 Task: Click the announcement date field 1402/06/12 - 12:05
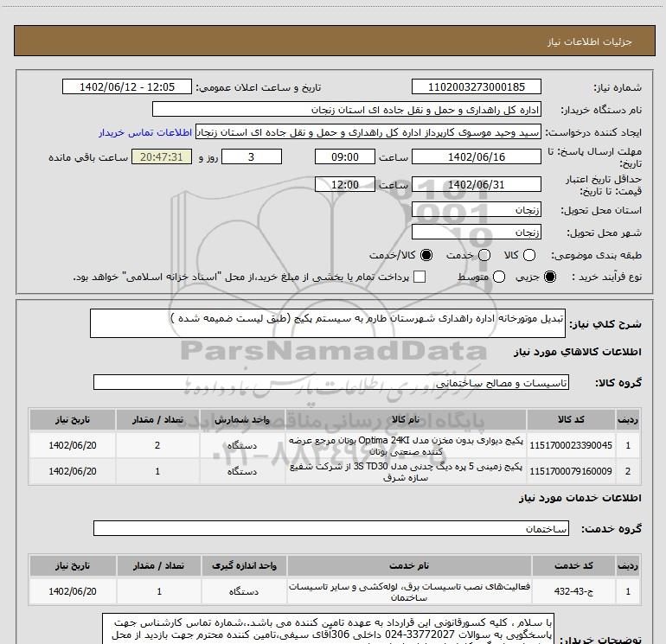pos(127,86)
